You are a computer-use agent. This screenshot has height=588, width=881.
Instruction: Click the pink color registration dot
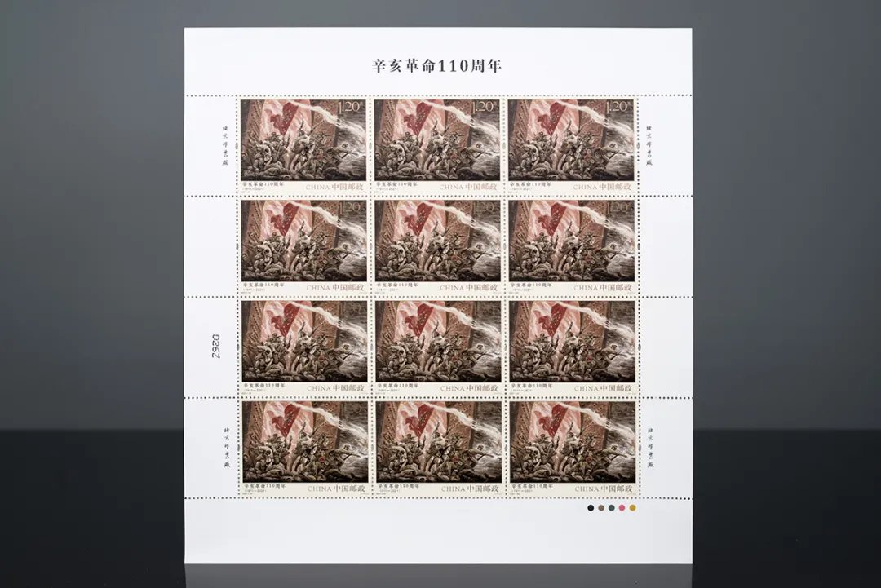tap(622, 508)
